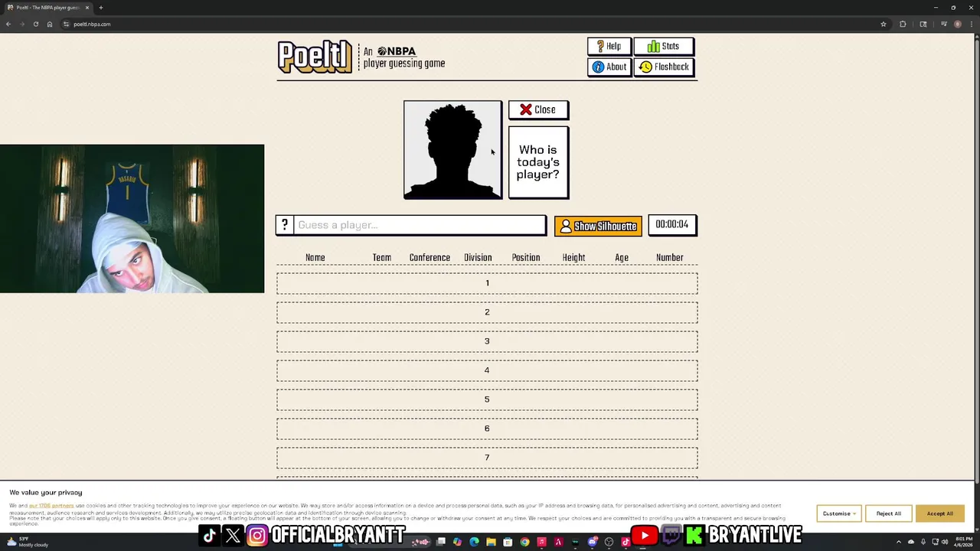Open the browser profile avatar
980x551 pixels.
pyautogui.click(x=958, y=24)
